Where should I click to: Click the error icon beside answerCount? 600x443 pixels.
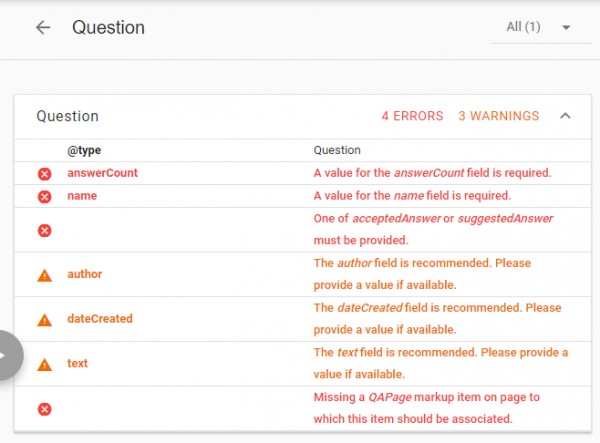44,174
